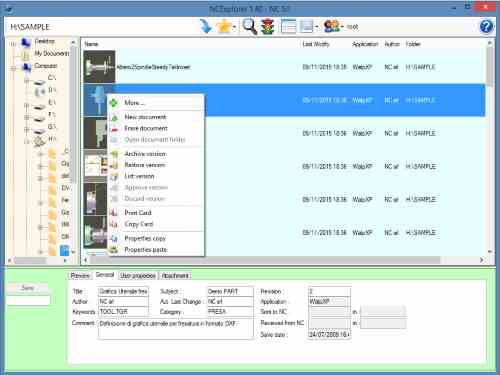
Task: Open the favorites star icon
Action: 224,26
